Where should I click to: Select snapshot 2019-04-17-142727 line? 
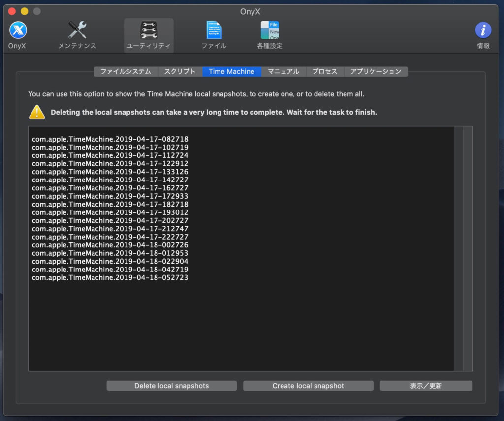(110, 180)
